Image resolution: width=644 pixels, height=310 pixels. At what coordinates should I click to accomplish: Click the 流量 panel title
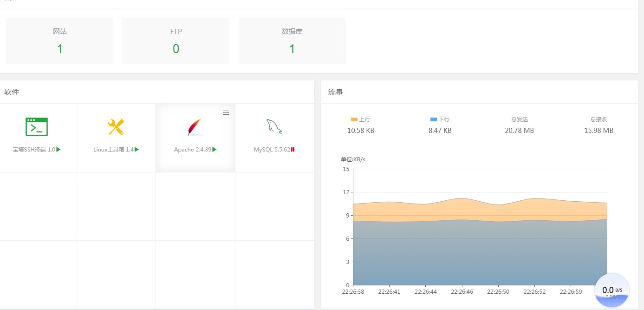(x=335, y=92)
